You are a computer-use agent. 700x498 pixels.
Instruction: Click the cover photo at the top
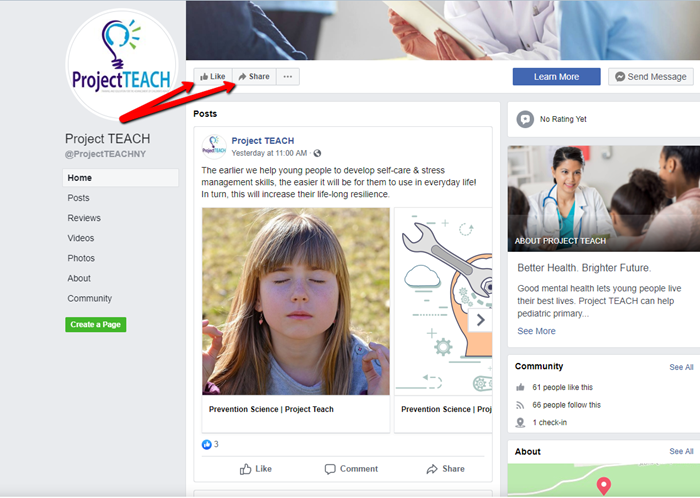[x=443, y=30]
